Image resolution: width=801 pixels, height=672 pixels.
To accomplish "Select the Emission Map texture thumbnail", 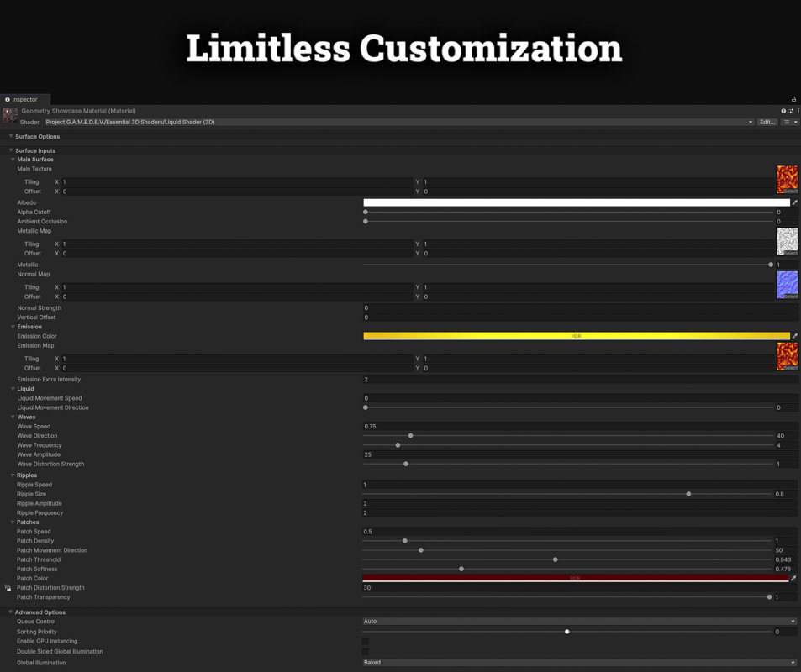I will pyautogui.click(x=788, y=356).
